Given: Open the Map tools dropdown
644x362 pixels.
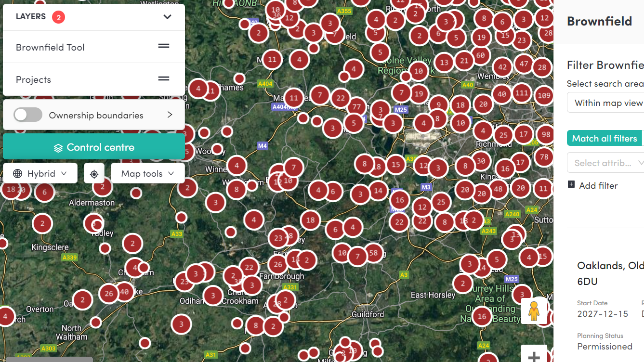Looking at the screenshot, I should 147,173.
